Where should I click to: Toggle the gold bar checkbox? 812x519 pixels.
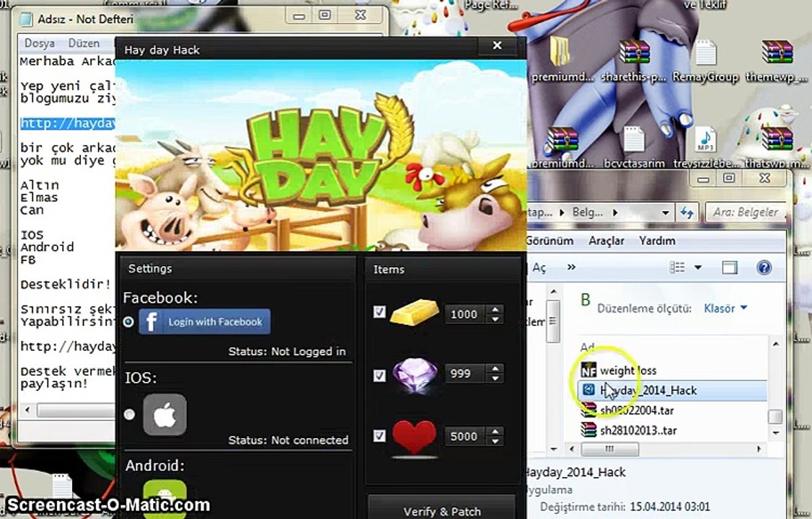[379, 312]
